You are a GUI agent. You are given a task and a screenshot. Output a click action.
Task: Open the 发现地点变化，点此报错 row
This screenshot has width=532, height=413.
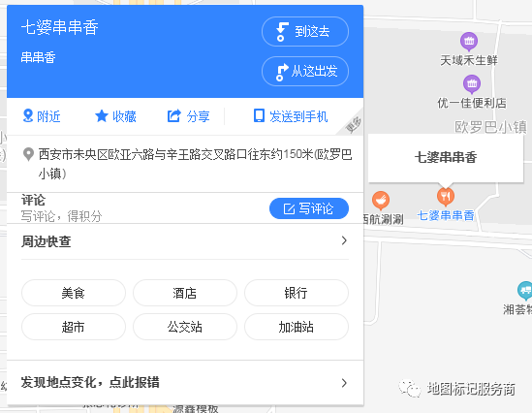click(185, 382)
